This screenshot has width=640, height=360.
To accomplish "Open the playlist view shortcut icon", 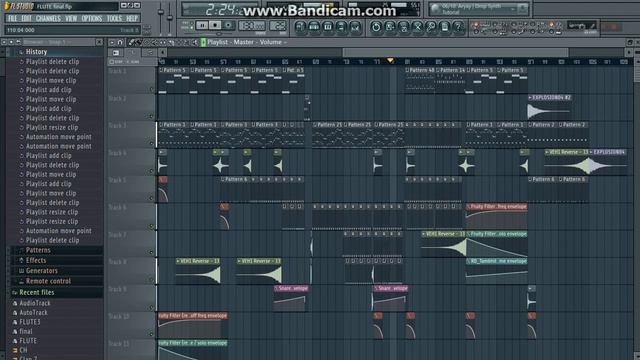I will click(x=300, y=27).
